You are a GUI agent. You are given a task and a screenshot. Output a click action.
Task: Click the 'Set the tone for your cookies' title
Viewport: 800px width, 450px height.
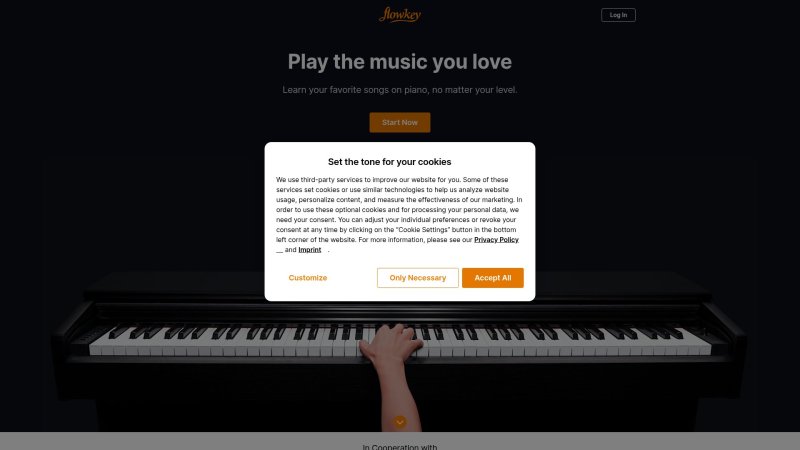pyautogui.click(x=389, y=162)
